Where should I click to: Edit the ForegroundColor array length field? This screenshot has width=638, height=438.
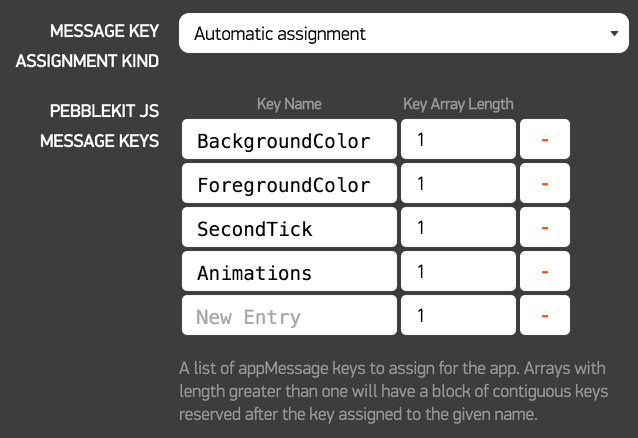tap(457, 184)
